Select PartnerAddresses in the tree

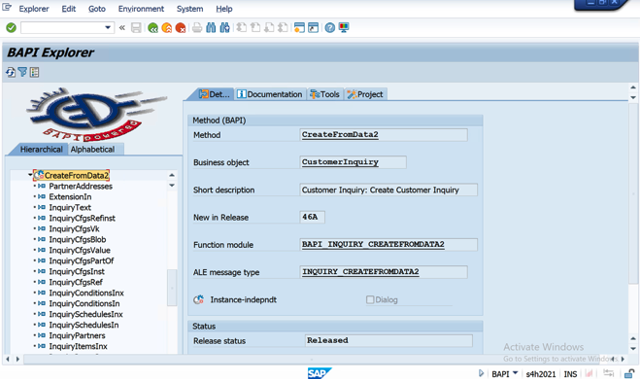tap(81, 186)
